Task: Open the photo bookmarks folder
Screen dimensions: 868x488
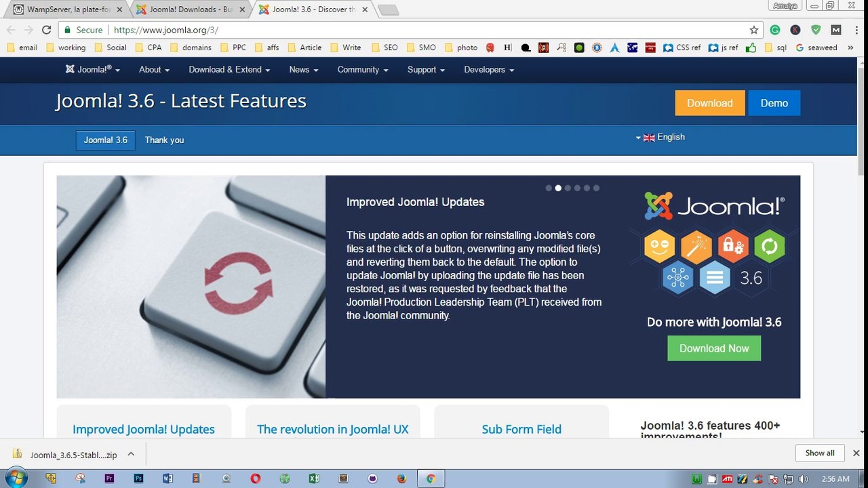Action: click(461, 47)
